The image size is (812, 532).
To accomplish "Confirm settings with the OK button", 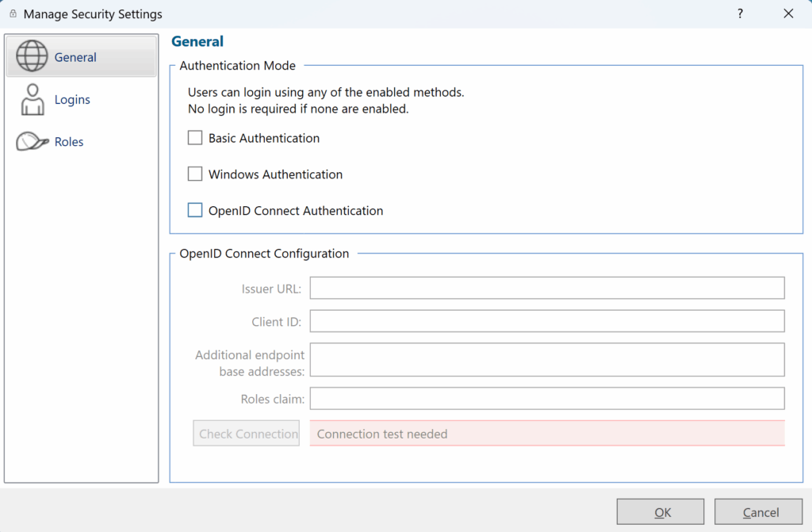I will (661, 511).
